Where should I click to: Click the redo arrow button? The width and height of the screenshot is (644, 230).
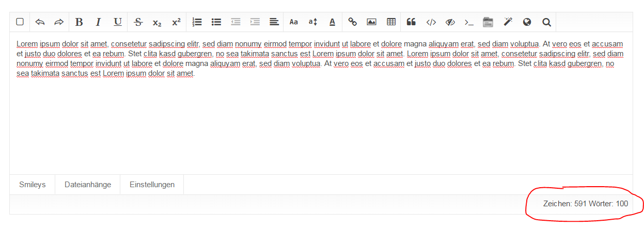click(59, 22)
